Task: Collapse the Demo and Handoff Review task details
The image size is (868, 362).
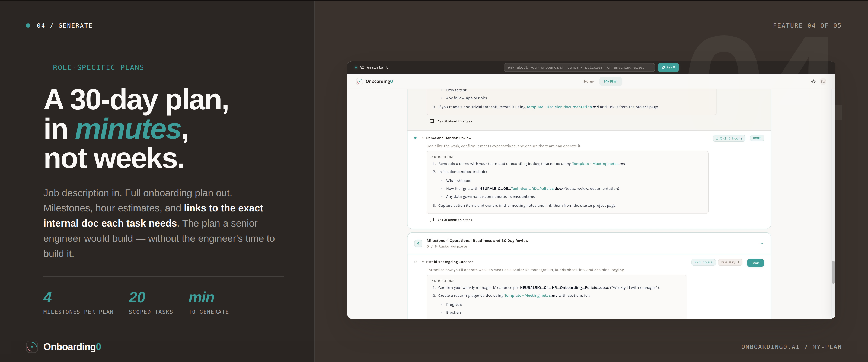Action: click(423, 138)
